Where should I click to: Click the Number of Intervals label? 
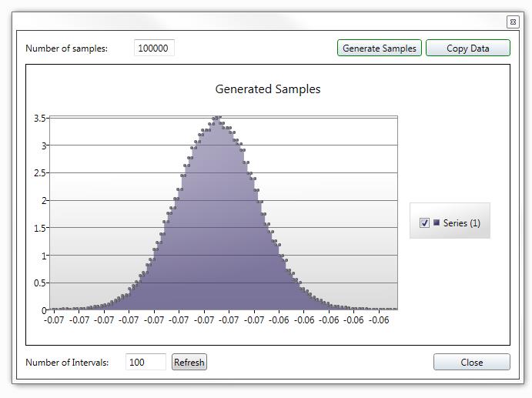(67, 363)
